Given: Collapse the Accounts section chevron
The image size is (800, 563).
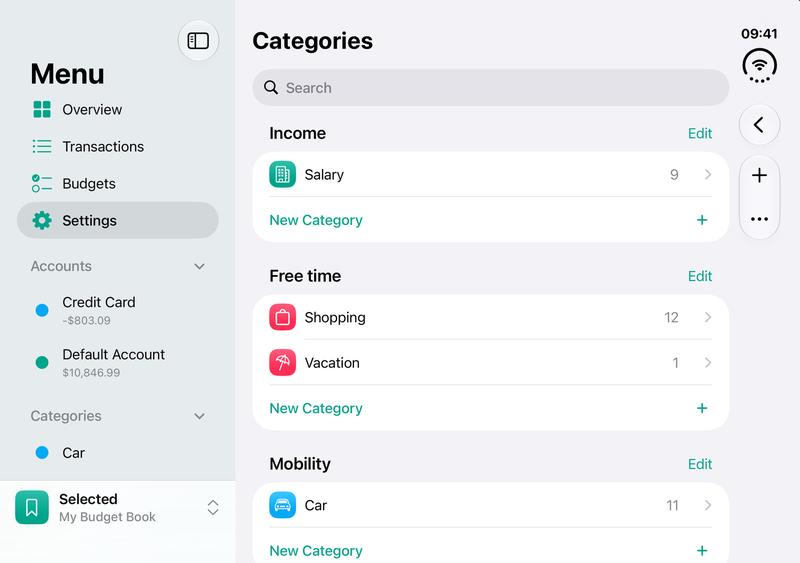Looking at the screenshot, I should point(199,266).
